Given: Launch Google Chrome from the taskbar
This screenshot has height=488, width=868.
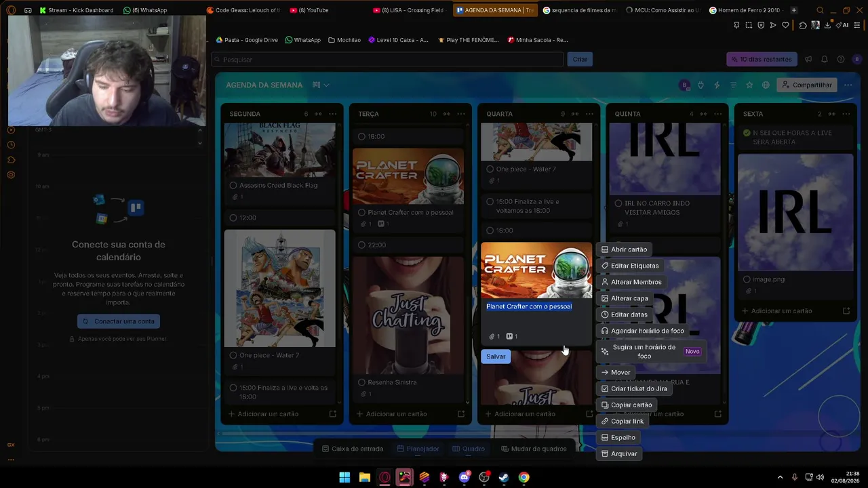Looking at the screenshot, I should [x=524, y=477].
